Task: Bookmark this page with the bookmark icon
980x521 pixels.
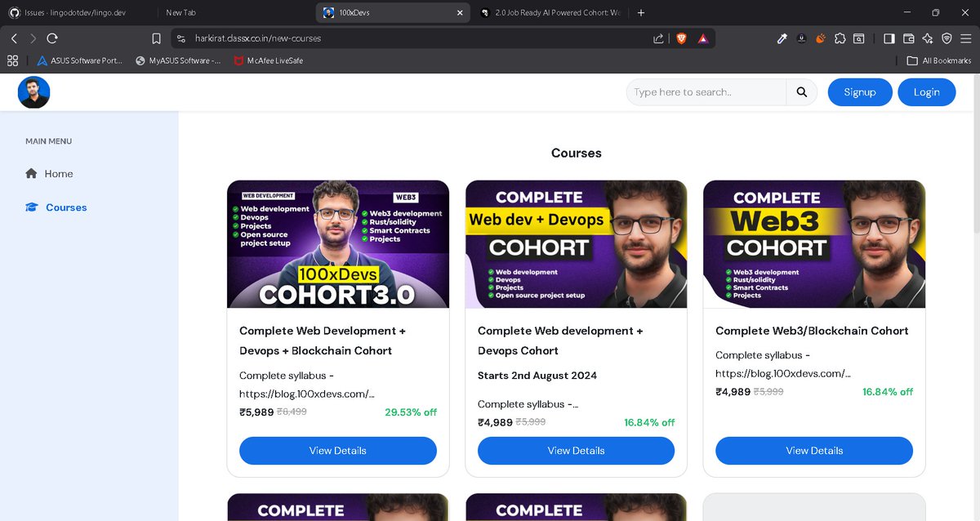Action: click(156, 38)
